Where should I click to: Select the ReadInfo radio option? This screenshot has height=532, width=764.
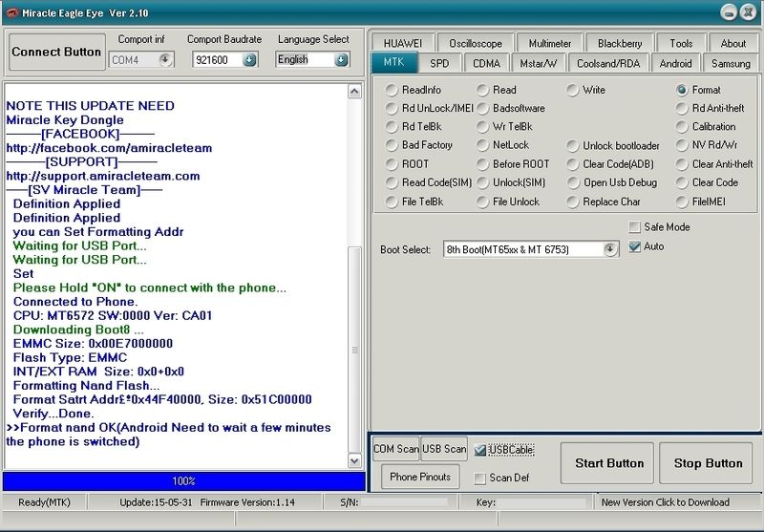click(x=414, y=90)
